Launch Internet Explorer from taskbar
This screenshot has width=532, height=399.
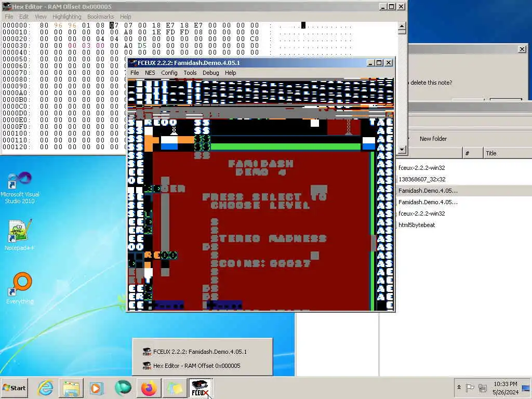point(46,388)
